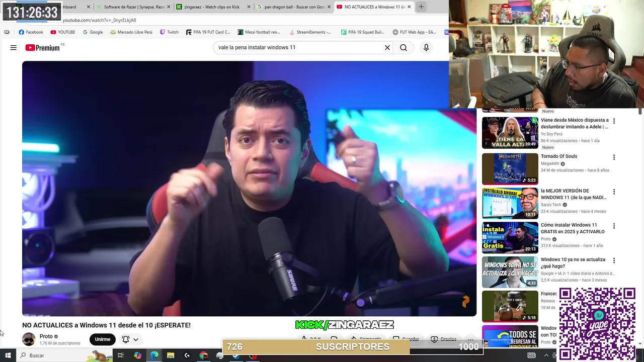Click the main video player area
The width and height of the screenshot is (644, 362).
tap(249, 189)
